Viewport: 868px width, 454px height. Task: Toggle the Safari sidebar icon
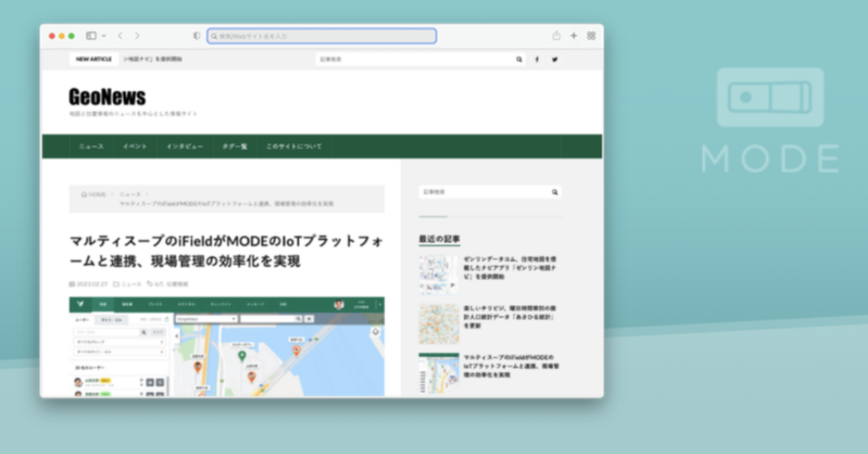click(x=90, y=36)
